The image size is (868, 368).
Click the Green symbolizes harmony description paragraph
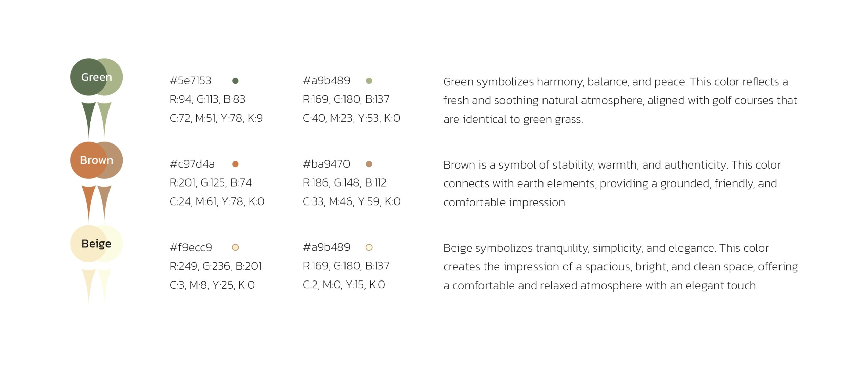(620, 100)
